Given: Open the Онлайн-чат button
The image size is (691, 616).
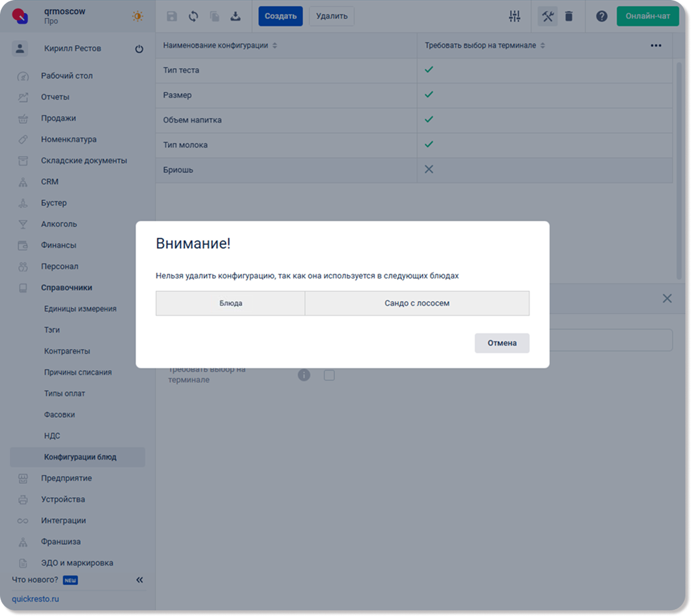Looking at the screenshot, I should [647, 16].
